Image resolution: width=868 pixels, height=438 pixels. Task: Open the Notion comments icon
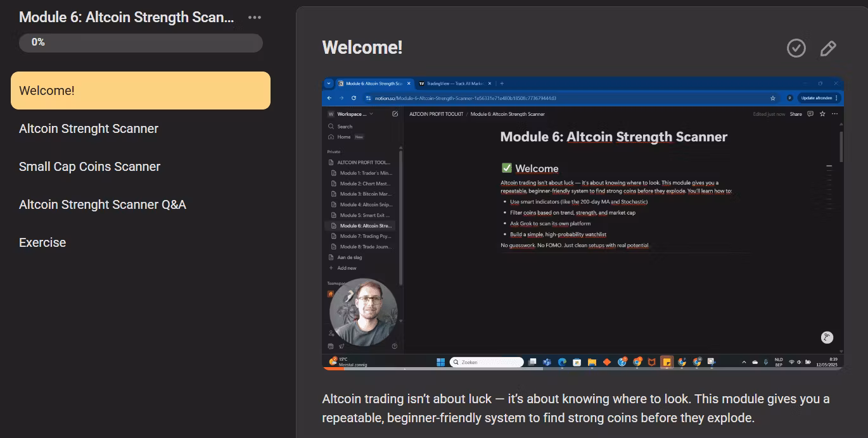[x=810, y=114]
